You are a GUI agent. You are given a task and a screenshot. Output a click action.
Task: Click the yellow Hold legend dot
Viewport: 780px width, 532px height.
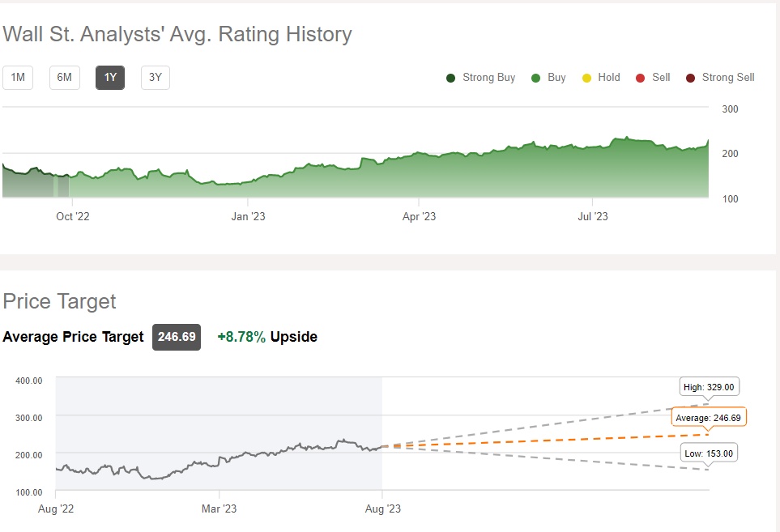coord(586,78)
